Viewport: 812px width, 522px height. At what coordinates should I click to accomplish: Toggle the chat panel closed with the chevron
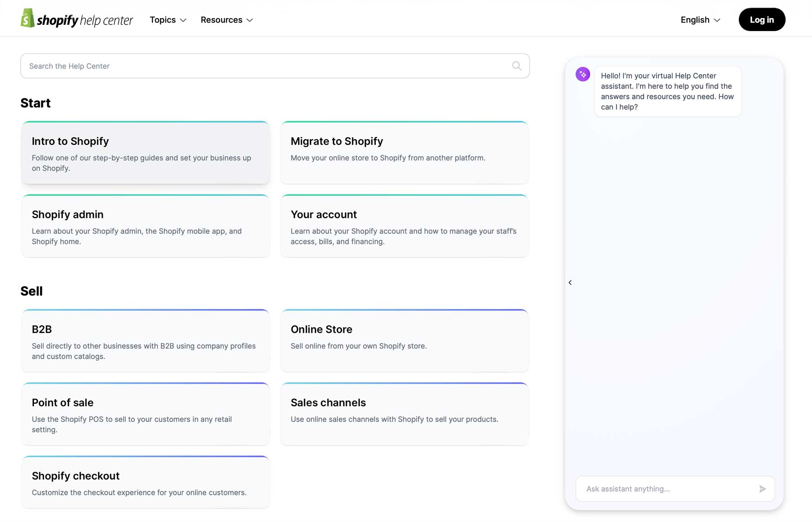pos(570,283)
